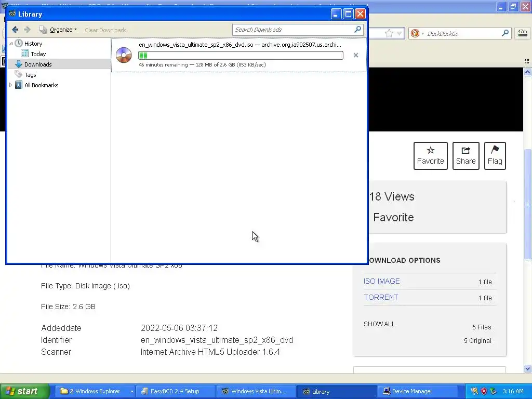
Task: Select Tags in the sidebar
Action: pyautogui.click(x=30, y=75)
